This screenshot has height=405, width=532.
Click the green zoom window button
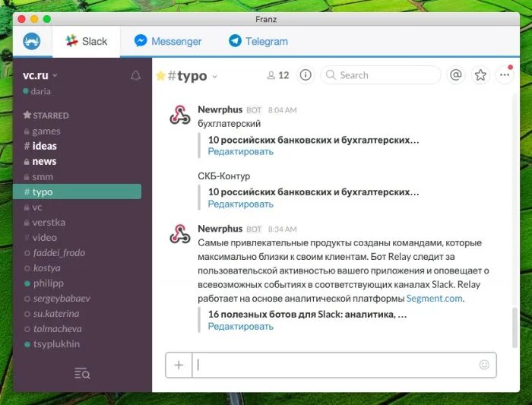pyautogui.click(x=47, y=19)
